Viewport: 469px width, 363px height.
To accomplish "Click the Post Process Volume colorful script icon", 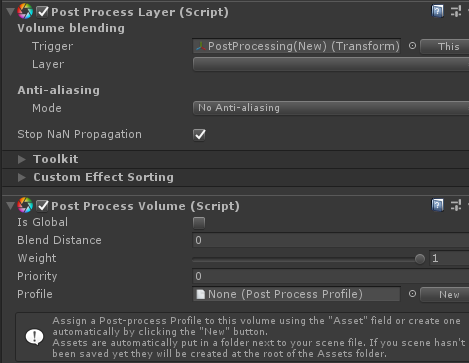I will [x=25, y=205].
